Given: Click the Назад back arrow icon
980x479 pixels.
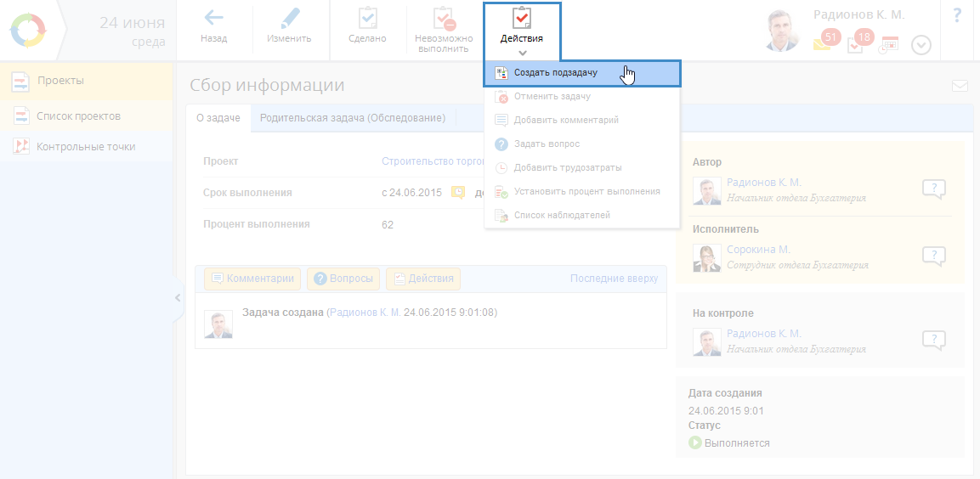Looking at the screenshot, I should (213, 18).
